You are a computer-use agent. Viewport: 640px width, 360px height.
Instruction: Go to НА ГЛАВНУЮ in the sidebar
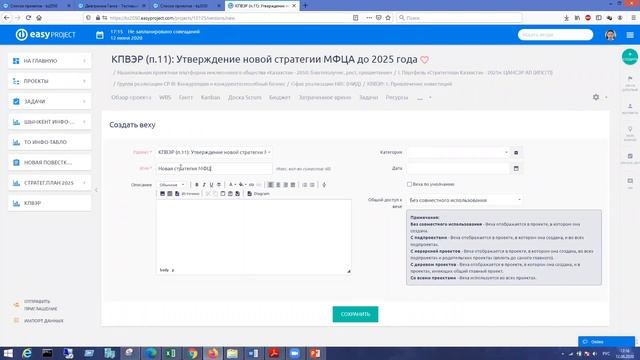point(50,61)
